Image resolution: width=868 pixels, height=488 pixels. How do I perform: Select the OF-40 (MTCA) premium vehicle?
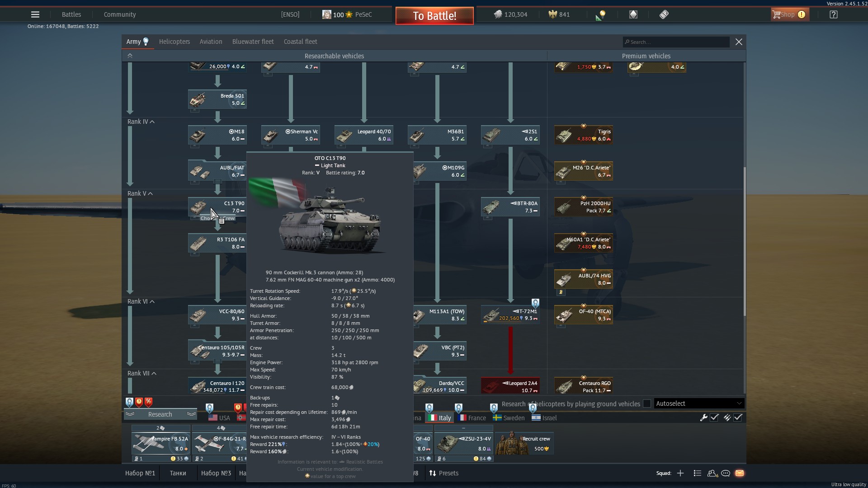tap(584, 315)
